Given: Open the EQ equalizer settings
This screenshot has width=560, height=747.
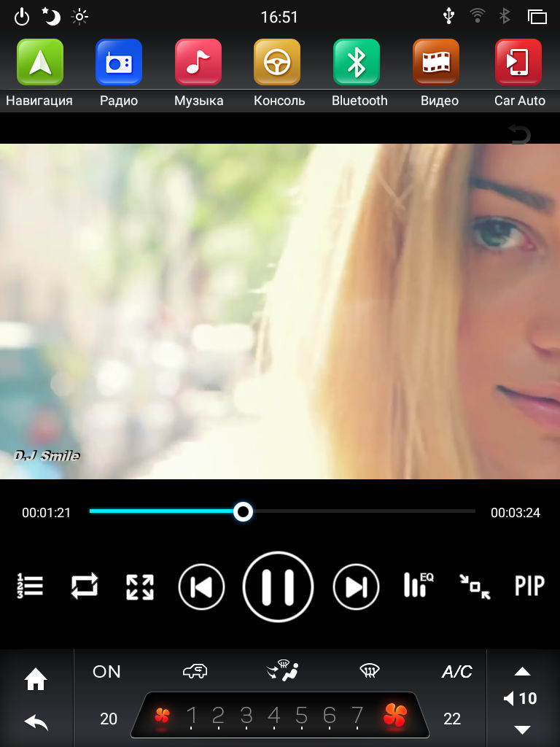Looking at the screenshot, I should click(419, 584).
